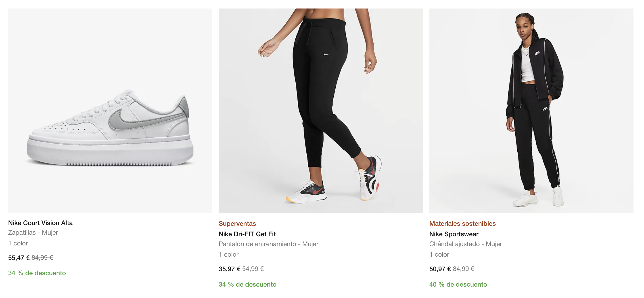Screen dimensions: 644x298
Task: Click discount text under Nike Court Vision Alta
Action: (x=37, y=273)
